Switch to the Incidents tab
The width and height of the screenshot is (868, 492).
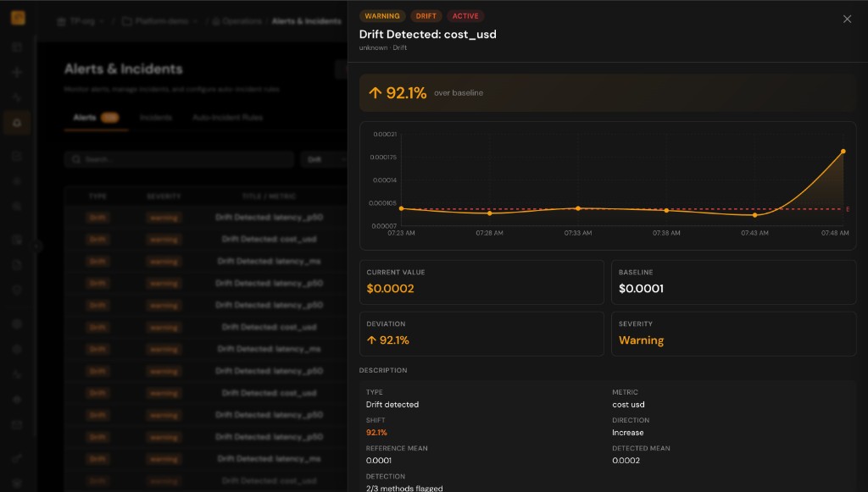156,118
